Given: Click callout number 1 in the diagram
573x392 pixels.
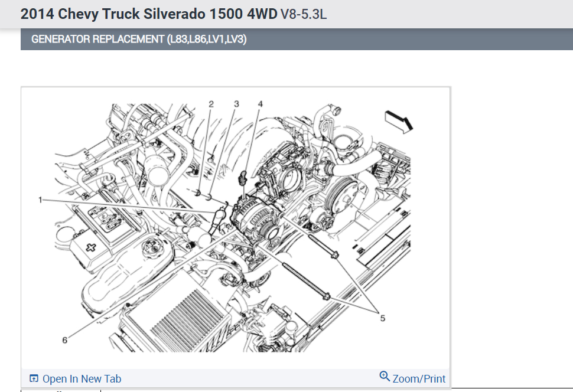Looking at the screenshot, I should [40, 200].
